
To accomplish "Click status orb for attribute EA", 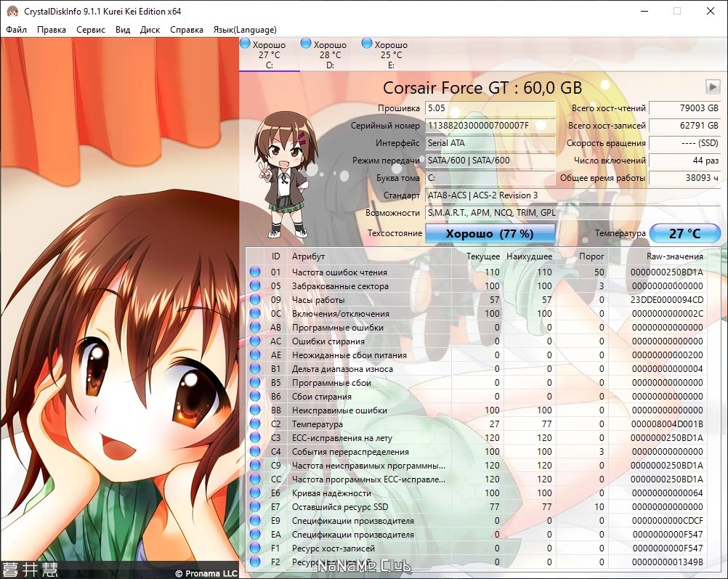I will click(x=255, y=534).
